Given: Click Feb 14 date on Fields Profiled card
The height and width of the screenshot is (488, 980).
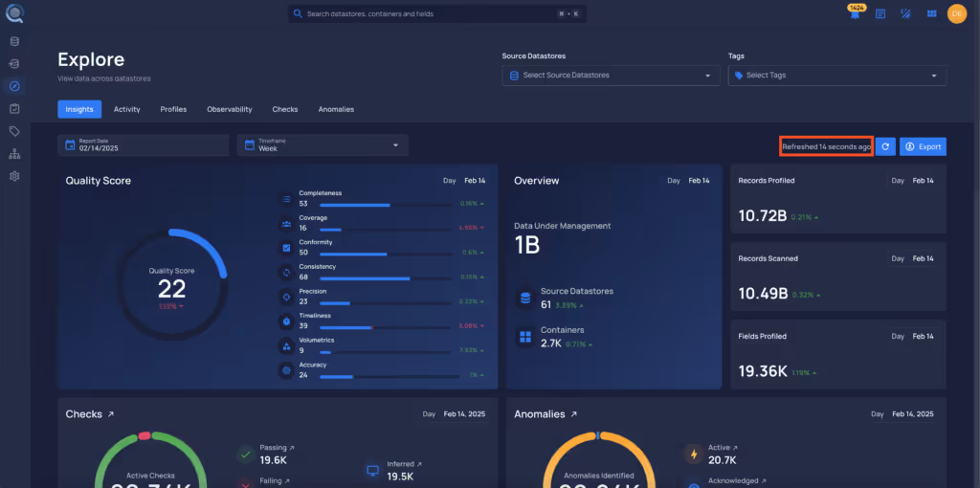Looking at the screenshot, I should tap(924, 336).
